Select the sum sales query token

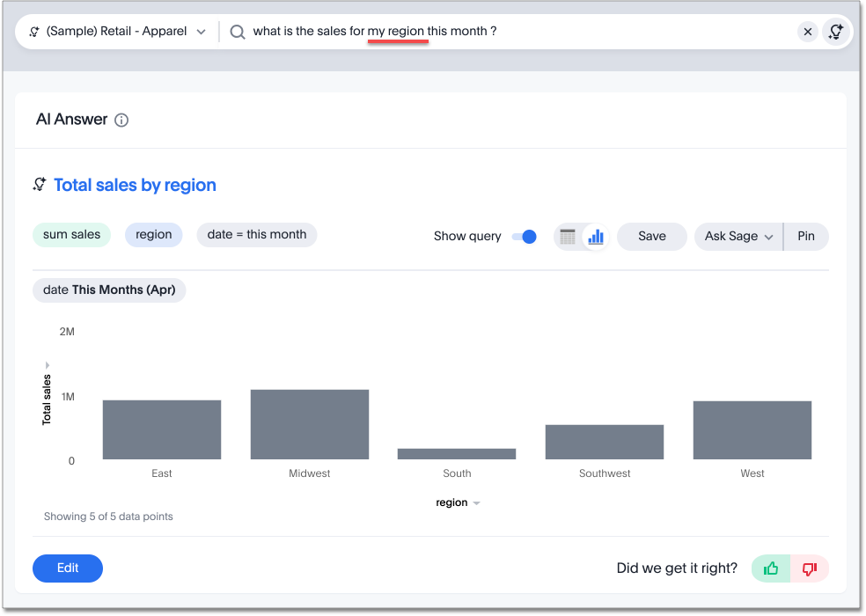click(x=71, y=235)
